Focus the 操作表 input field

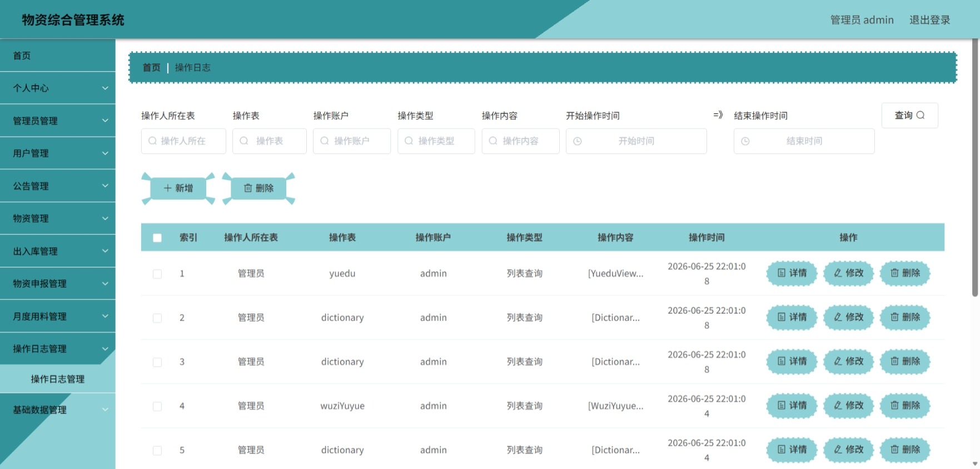coord(270,141)
